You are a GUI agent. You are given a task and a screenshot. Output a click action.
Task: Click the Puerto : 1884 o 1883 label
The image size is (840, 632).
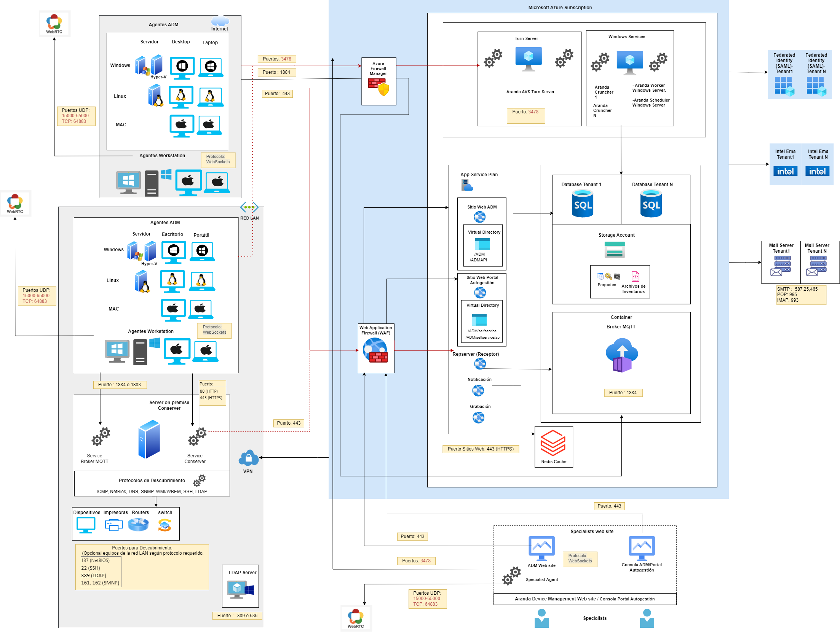point(120,385)
